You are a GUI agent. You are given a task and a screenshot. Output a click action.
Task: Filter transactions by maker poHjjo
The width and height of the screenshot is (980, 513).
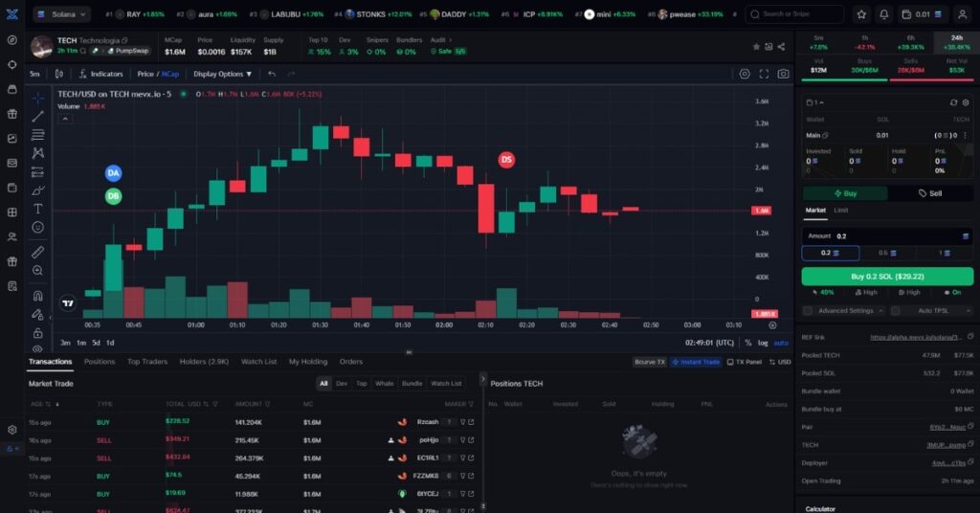pyautogui.click(x=463, y=440)
